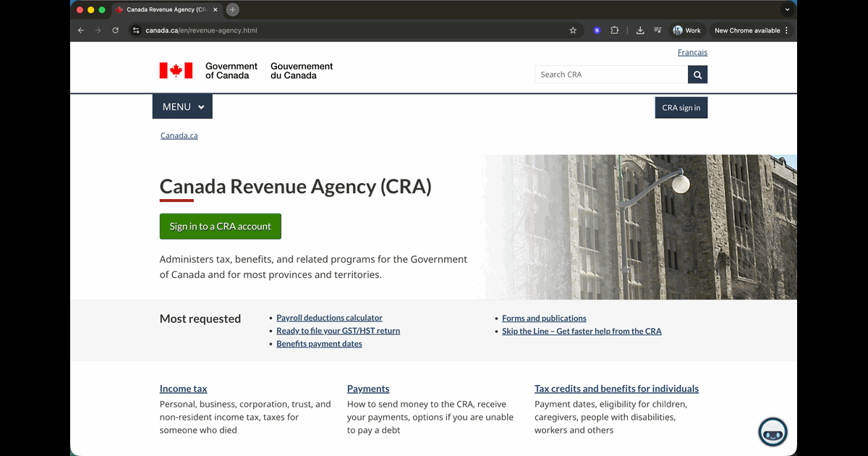Click the Government of Canada flag logo
The image size is (868, 456).
(x=176, y=70)
